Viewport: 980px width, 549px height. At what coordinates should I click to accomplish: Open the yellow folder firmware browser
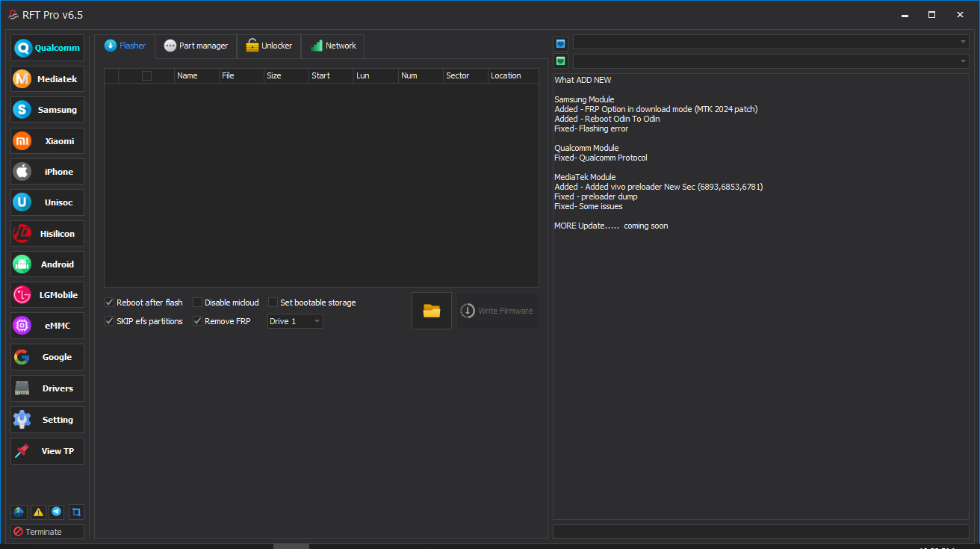tap(432, 311)
